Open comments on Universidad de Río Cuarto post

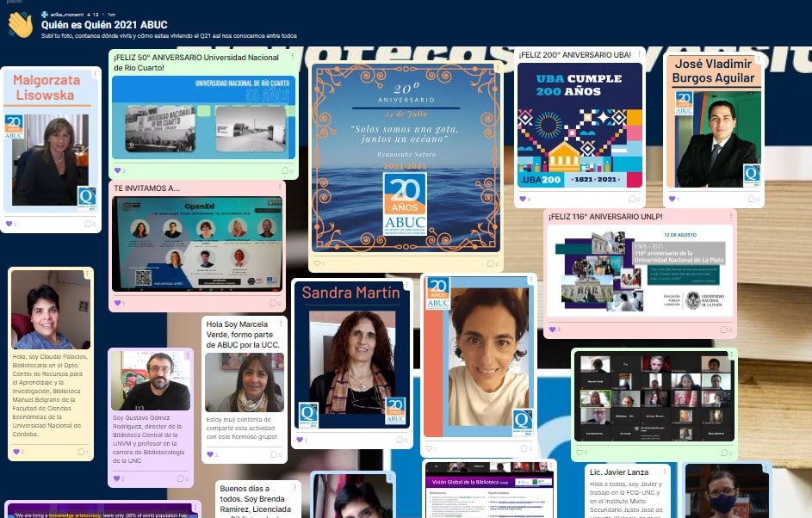click(x=288, y=170)
